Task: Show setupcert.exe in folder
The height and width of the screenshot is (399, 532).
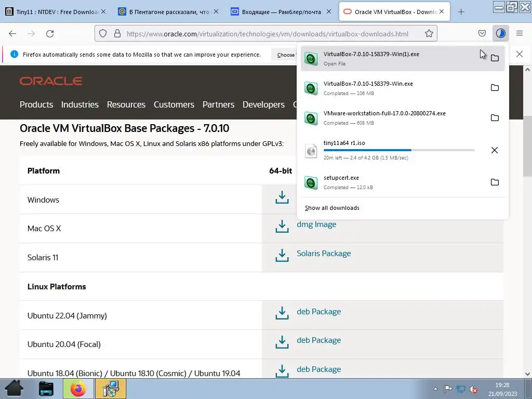Action: tap(495, 182)
